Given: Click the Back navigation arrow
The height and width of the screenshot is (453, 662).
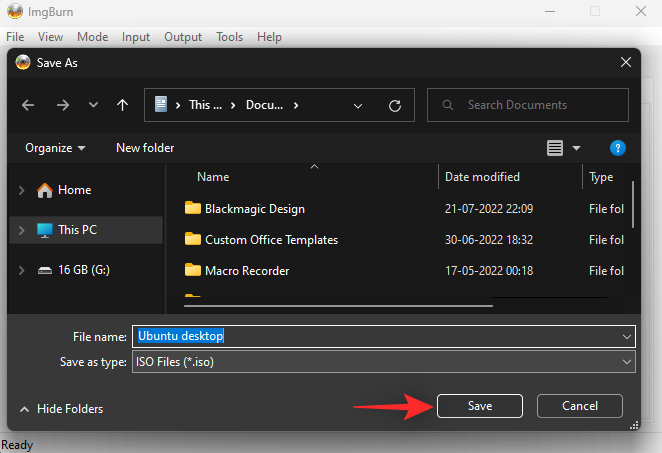Looking at the screenshot, I should [x=28, y=105].
